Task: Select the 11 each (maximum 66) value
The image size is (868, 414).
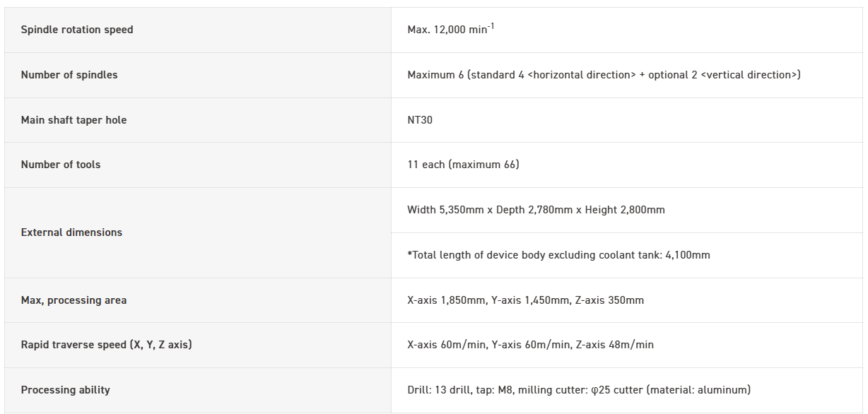Action: 463,165
